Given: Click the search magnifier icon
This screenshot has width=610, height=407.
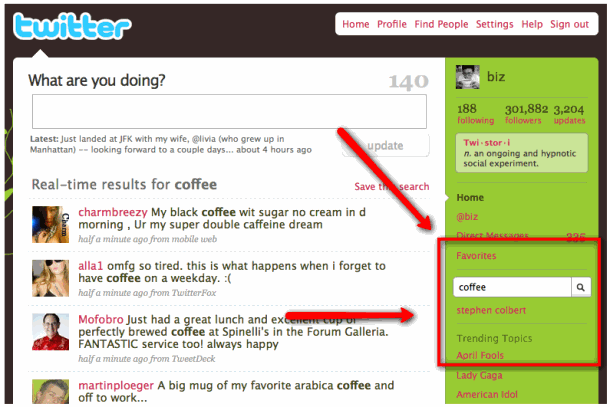Looking at the screenshot, I should (580, 288).
